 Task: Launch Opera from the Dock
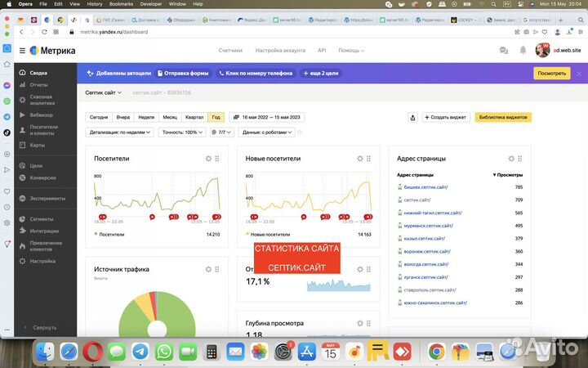[92, 352]
